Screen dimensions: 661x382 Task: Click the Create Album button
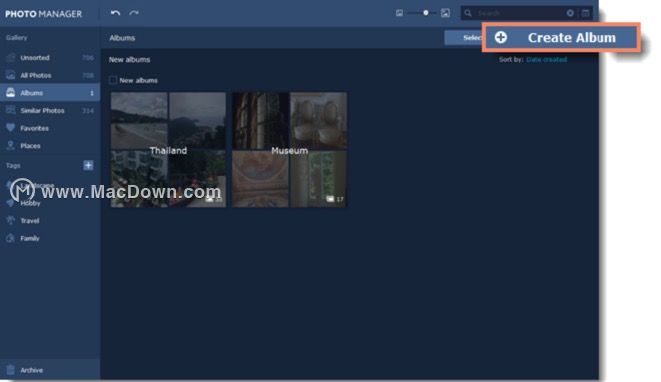[x=561, y=38]
